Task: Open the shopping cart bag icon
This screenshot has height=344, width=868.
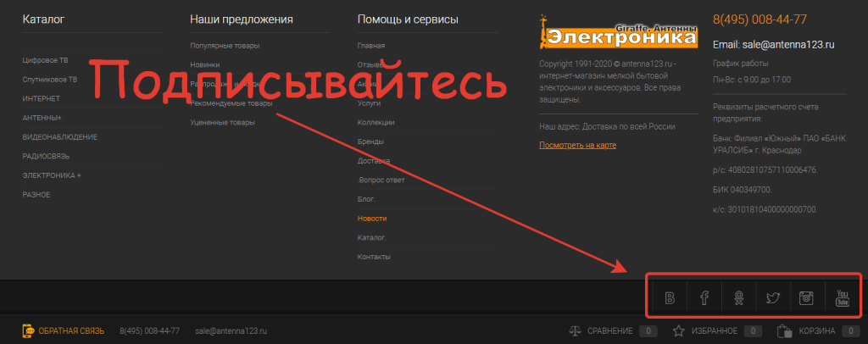Action: 783,330
